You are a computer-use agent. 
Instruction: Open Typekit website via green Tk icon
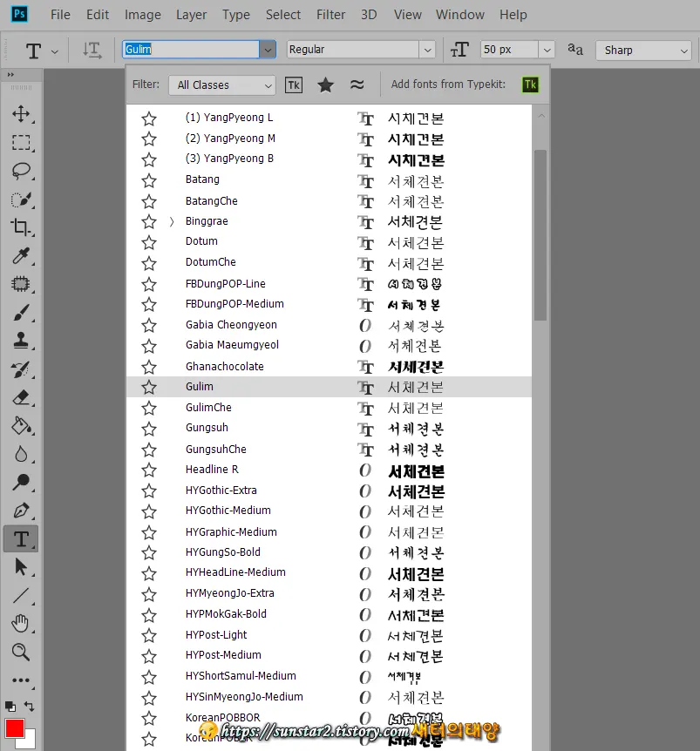click(530, 85)
